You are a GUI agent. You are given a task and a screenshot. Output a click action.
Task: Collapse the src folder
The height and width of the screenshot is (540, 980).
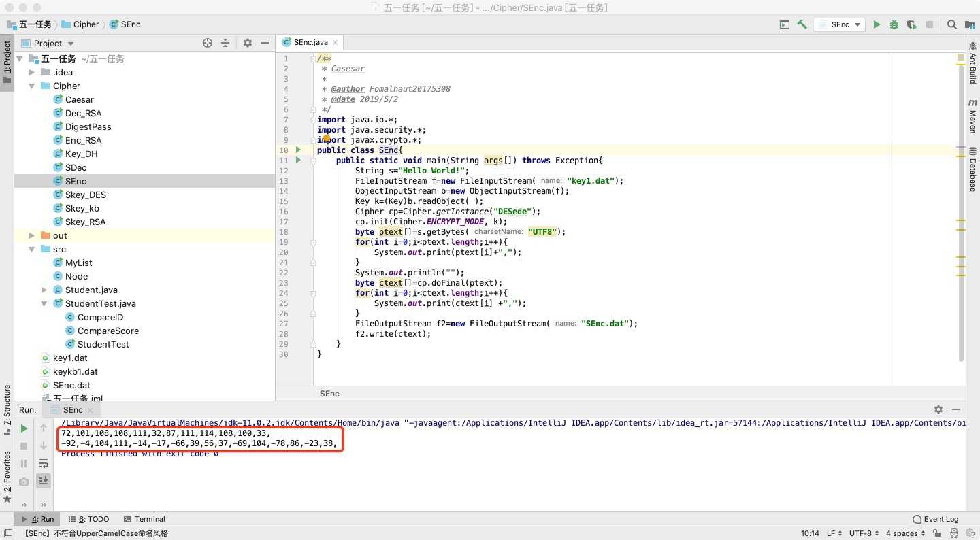[32, 249]
